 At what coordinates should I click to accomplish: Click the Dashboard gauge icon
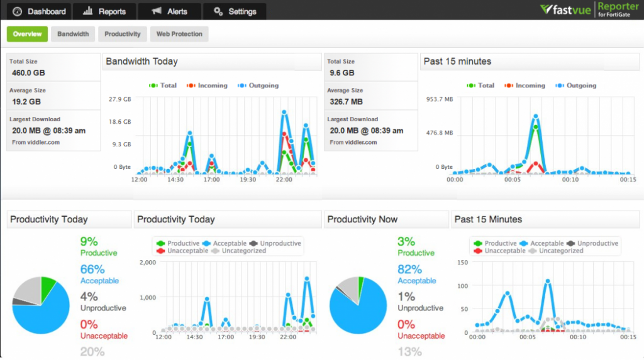17,11
